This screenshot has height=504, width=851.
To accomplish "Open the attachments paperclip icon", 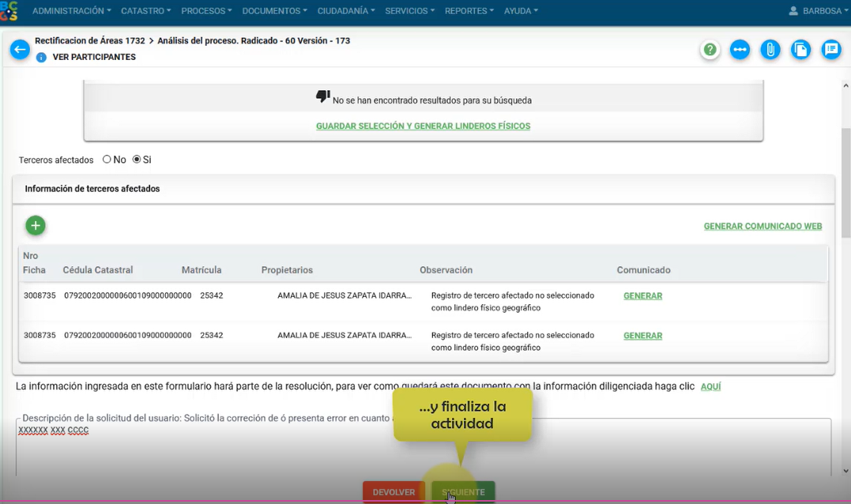I will coord(770,50).
